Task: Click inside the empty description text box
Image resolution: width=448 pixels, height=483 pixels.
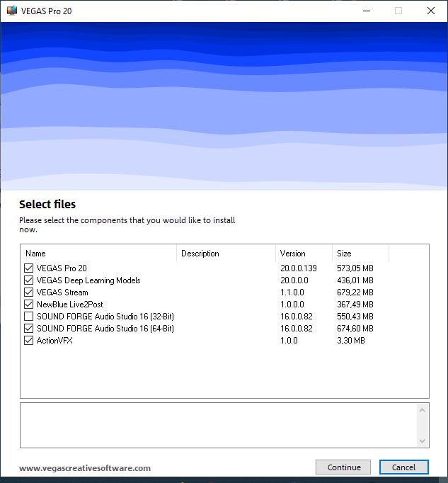Action: tap(219, 425)
